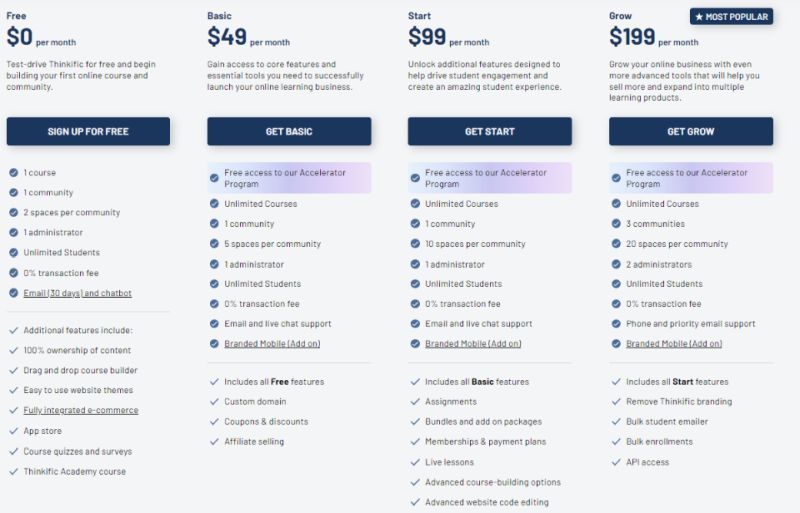800x513 pixels.
Task: Open the Email (30 days) and chatbot link
Action: 78,293
